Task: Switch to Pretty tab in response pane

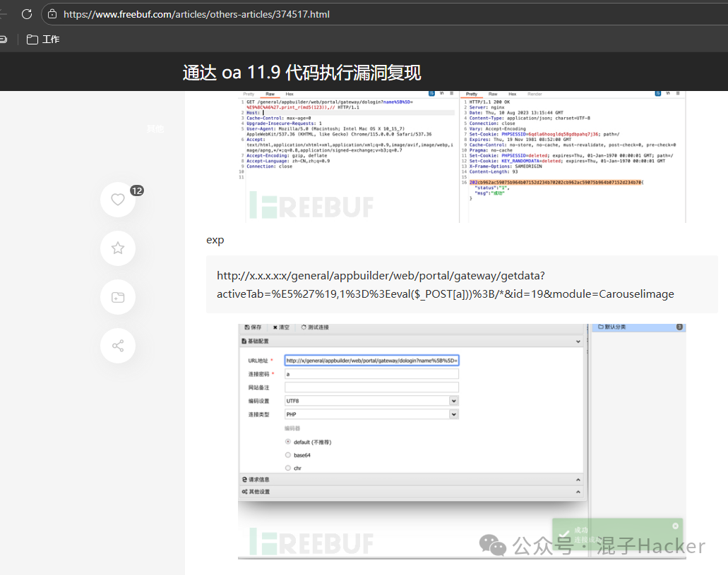Action: pyautogui.click(x=472, y=95)
